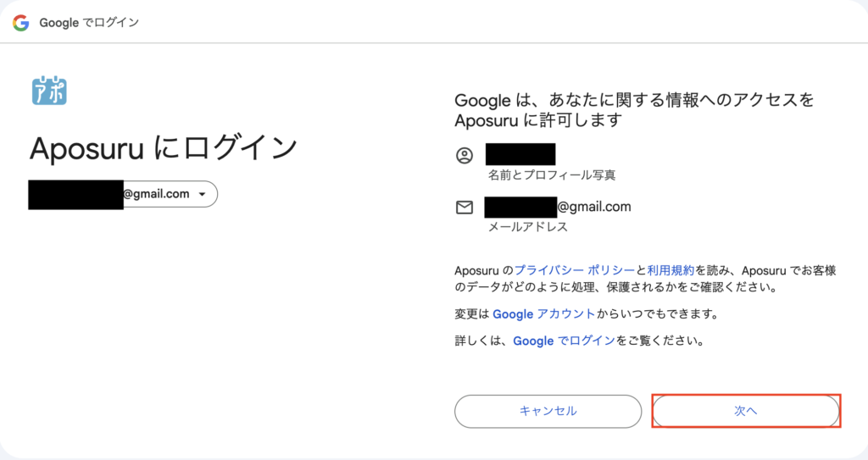The width and height of the screenshot is (868, 460).
Task: Open the Google でログイン help link
Action: point(564,341)
